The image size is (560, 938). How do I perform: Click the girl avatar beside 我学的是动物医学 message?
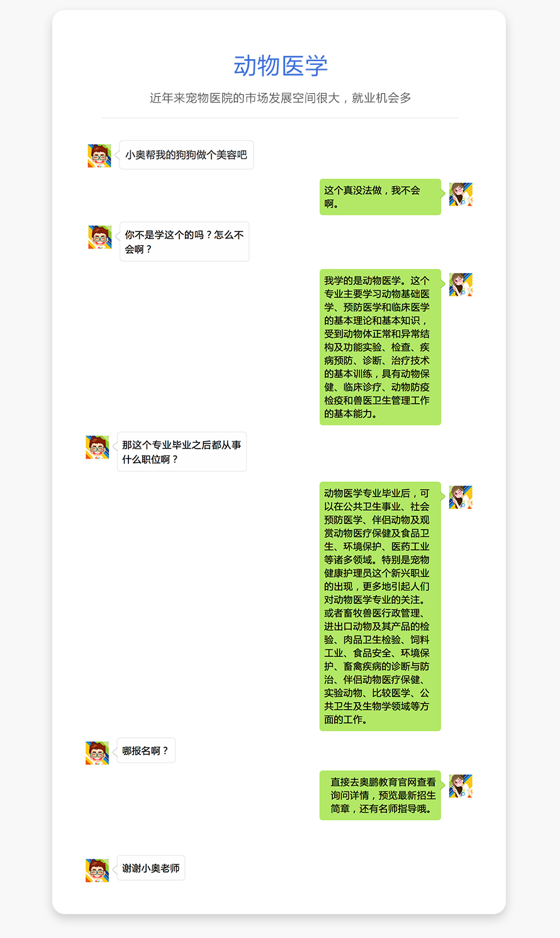point(461,284)
